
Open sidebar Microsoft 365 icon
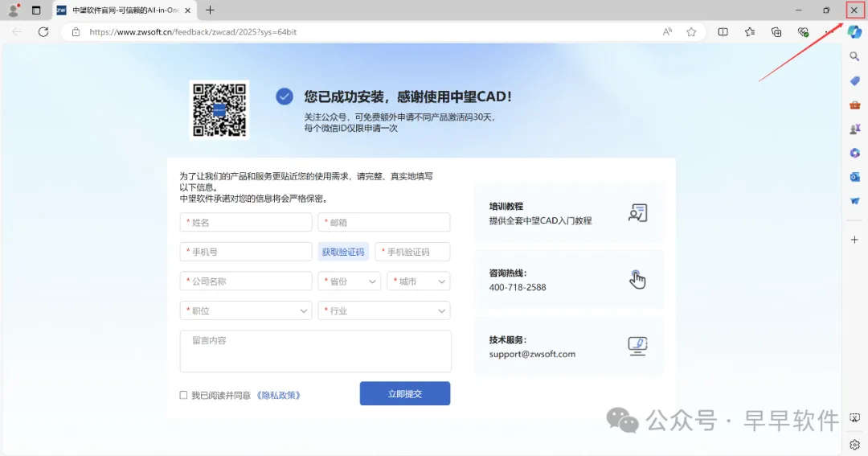[854, 153]
